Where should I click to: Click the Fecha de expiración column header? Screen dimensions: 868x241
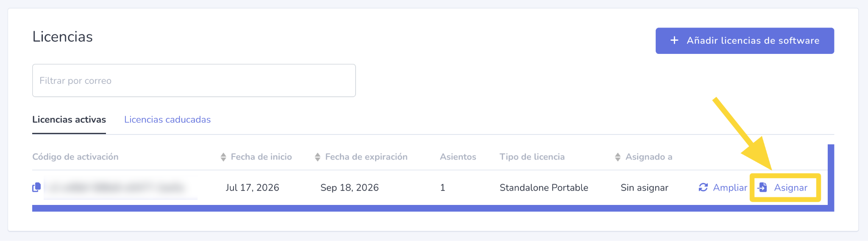366,157
